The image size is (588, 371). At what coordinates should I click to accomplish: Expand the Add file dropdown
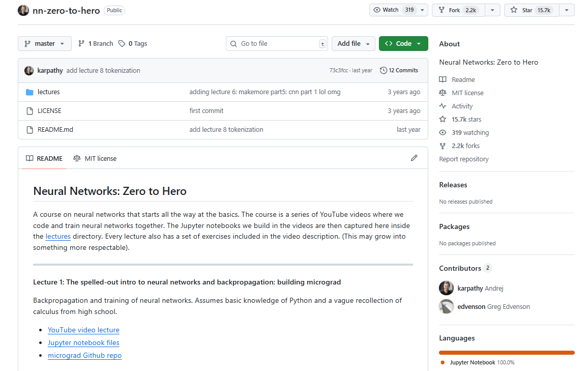pyautogui.click(x=353, y=44)
